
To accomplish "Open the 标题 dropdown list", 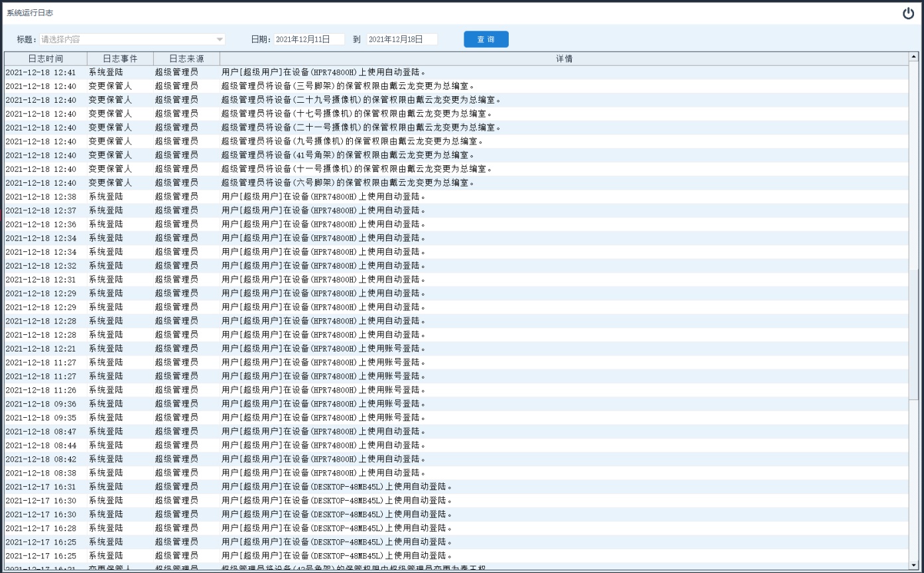I will pos(220,40).
